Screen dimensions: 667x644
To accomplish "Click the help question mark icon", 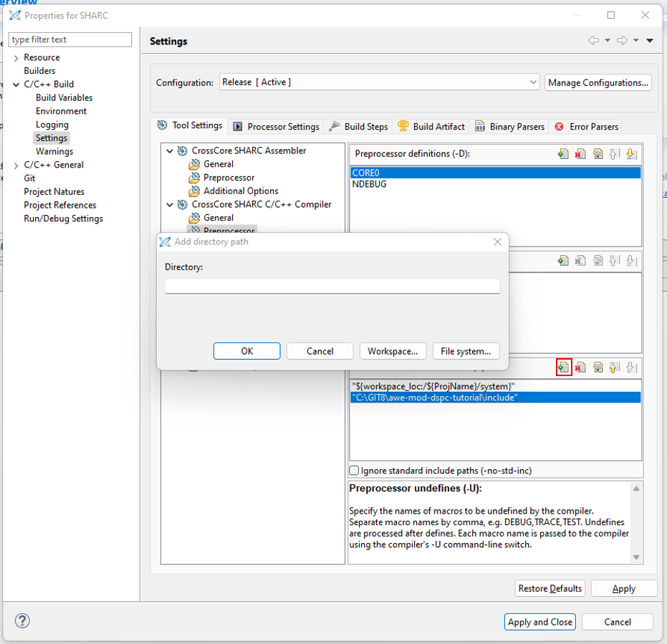I will click(22, 621).
